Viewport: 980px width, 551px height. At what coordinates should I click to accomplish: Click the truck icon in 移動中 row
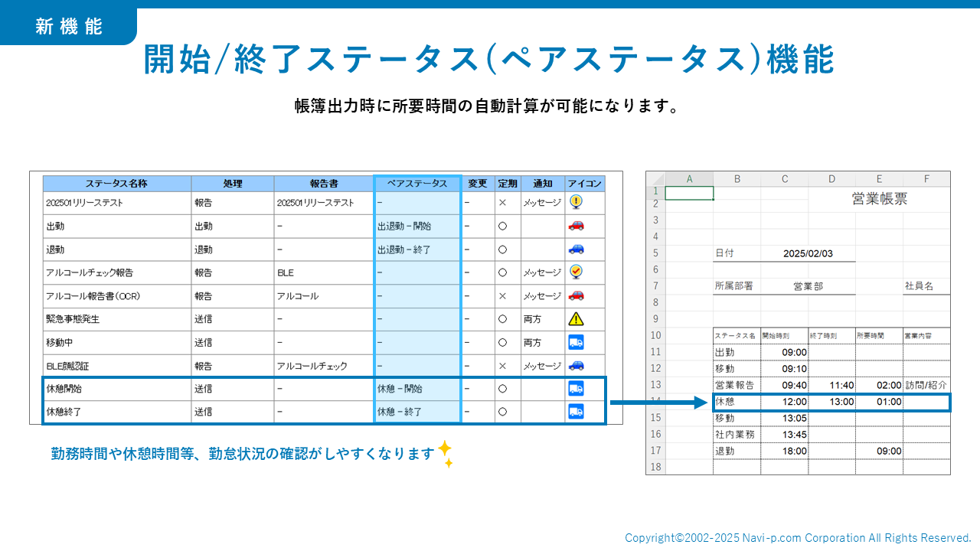pos(577,342)
